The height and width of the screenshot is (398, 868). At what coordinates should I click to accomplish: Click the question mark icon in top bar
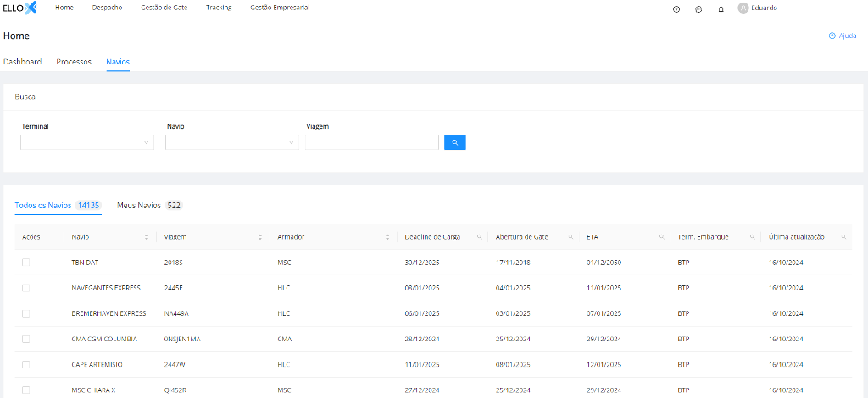[676, 8]
